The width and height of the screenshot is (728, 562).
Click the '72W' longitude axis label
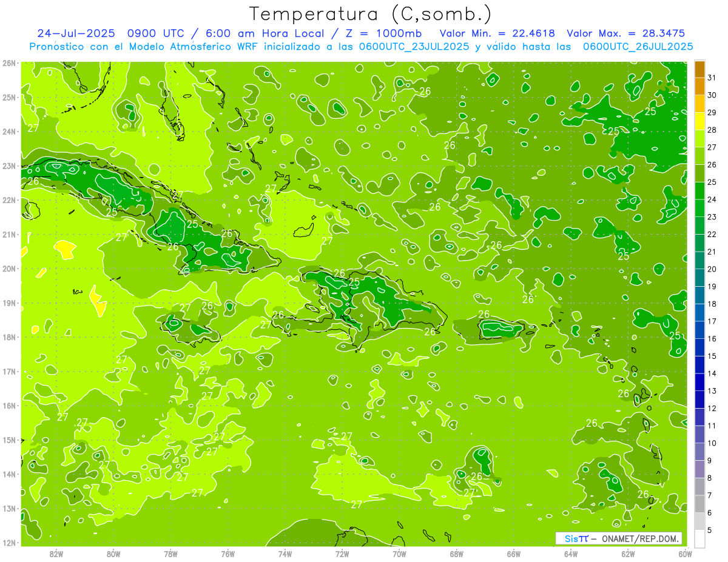(342, 553)
